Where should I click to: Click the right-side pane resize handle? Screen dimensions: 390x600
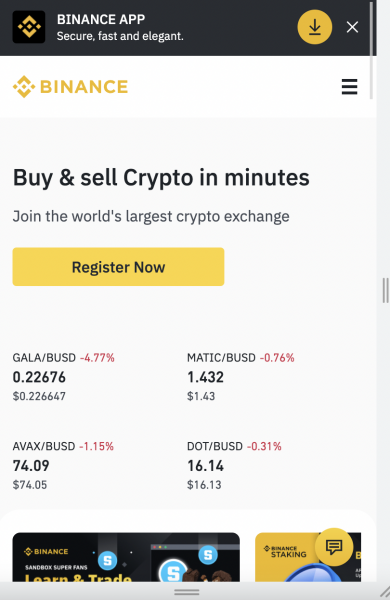385,290
